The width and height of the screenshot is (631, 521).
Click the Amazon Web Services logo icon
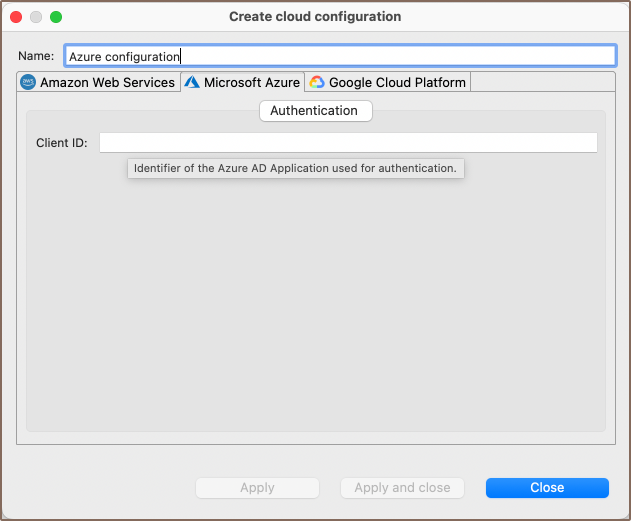click(x=28, y=82)
